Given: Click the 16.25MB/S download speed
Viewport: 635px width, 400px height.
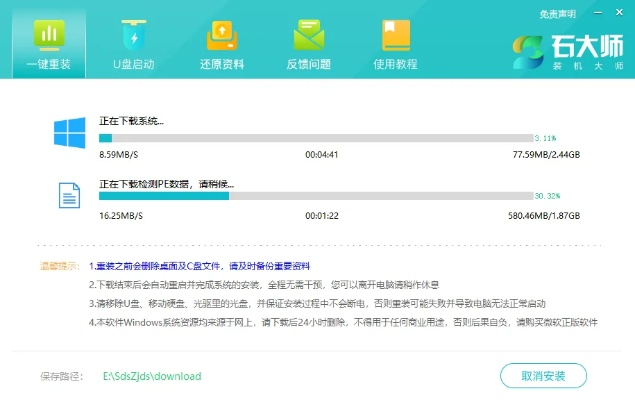Looking at the screenshot, I should pyautogui.click(x=121, y=216).
